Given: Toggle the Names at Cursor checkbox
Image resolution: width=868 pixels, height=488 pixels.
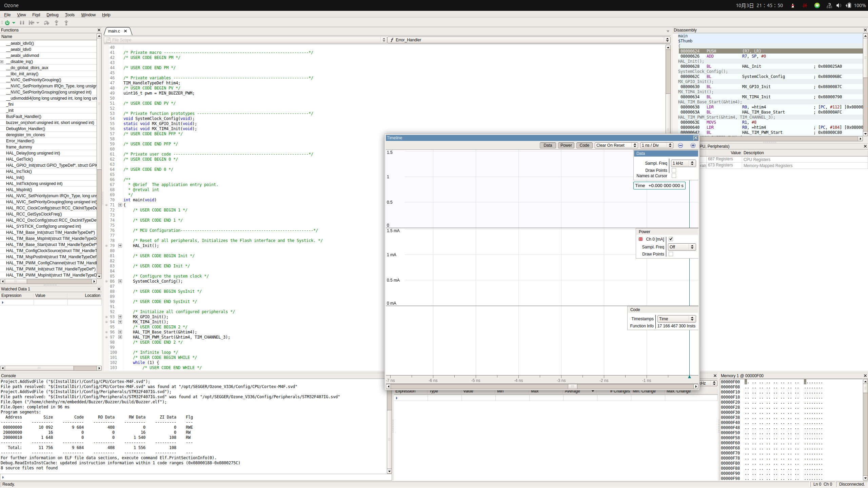Looking at the screenshot, I should click(x=674, y=176).
